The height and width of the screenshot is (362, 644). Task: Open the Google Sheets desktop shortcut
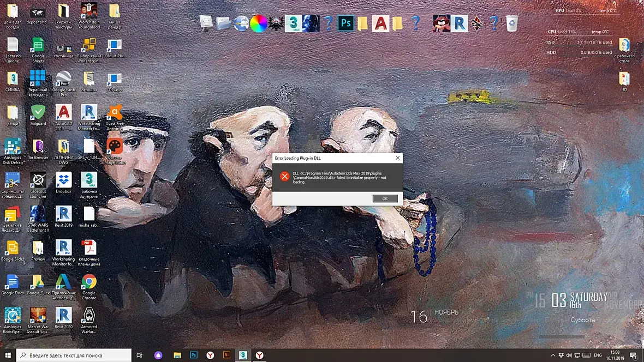pos(38,50)
